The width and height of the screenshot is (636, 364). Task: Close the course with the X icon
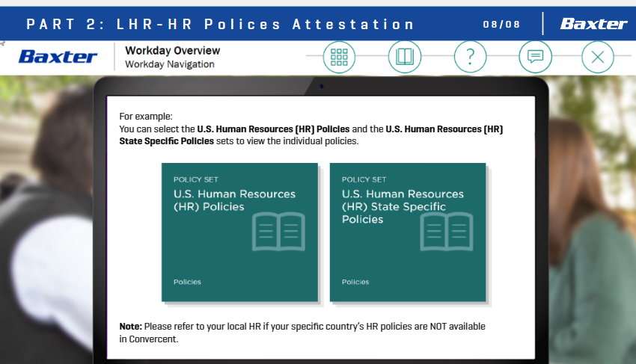coord(598,57)
